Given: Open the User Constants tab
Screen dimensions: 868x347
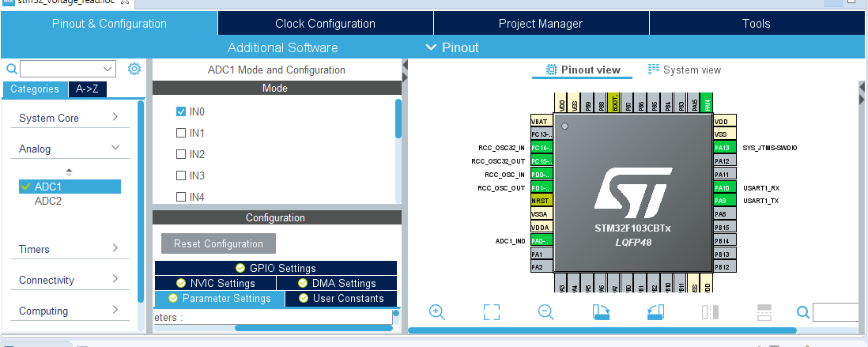Looking at the screenshot, I should 341,298.
